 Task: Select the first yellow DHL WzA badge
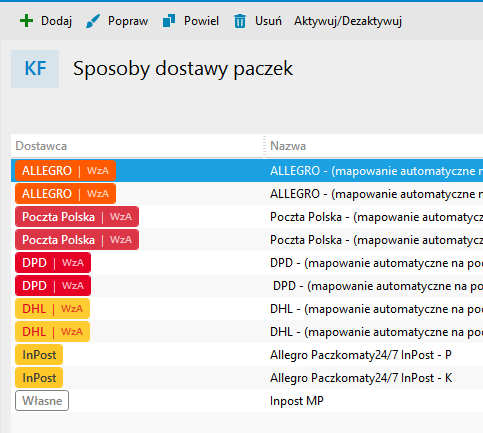[52, 309]
